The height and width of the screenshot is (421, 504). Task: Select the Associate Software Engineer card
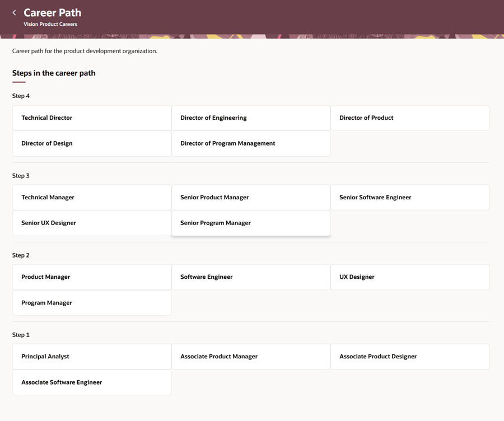coord(91,382)
